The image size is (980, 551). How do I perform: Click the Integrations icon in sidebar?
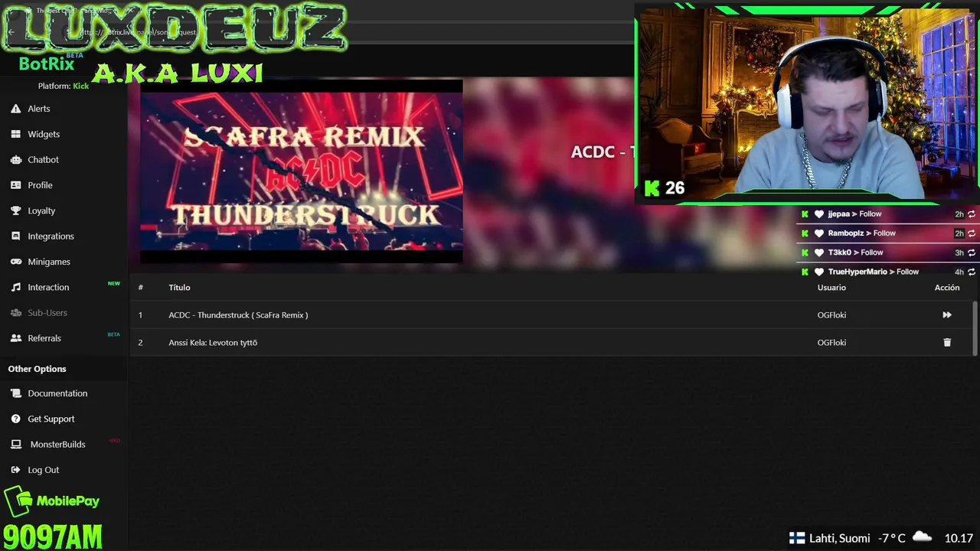coord(15,236)
